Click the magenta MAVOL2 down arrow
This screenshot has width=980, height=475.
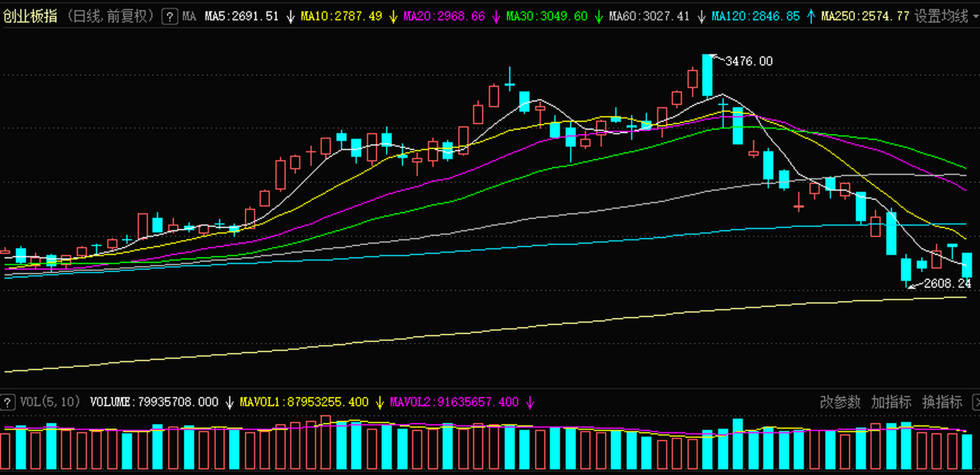point(530,402)
